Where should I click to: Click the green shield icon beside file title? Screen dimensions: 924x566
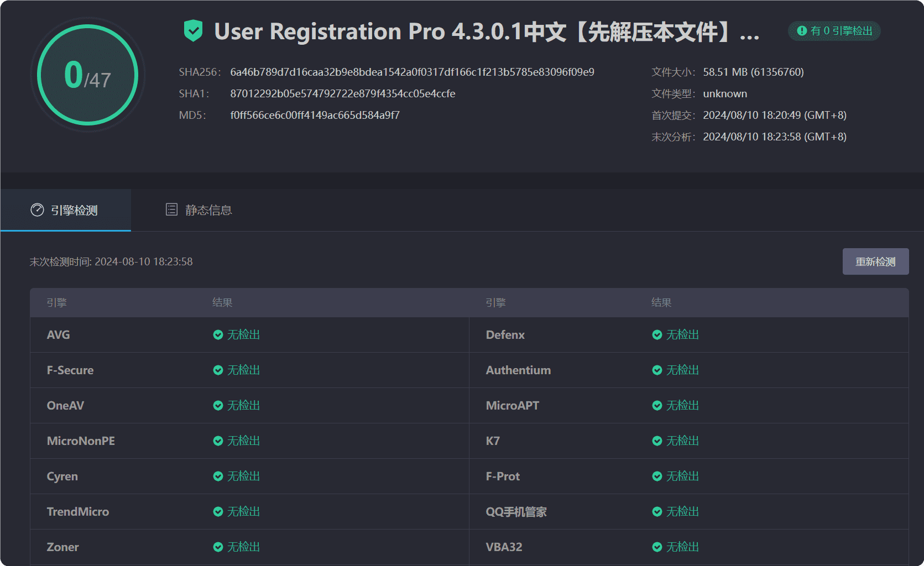tap(193, 30)
